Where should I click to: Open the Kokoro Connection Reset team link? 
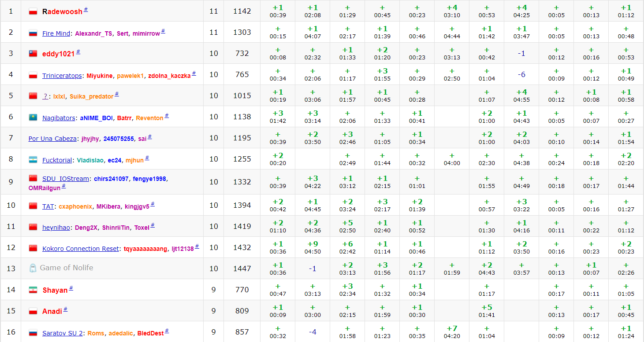click(80, 249)
